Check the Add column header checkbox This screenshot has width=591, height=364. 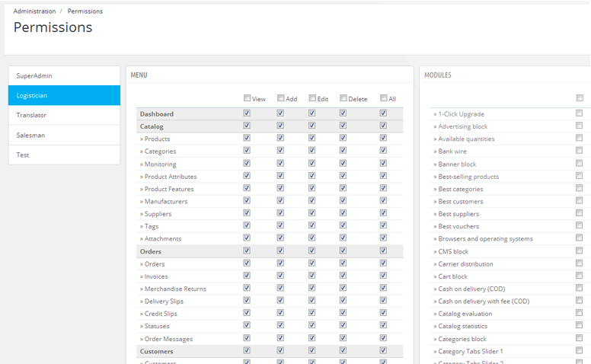tap(280, 98)
